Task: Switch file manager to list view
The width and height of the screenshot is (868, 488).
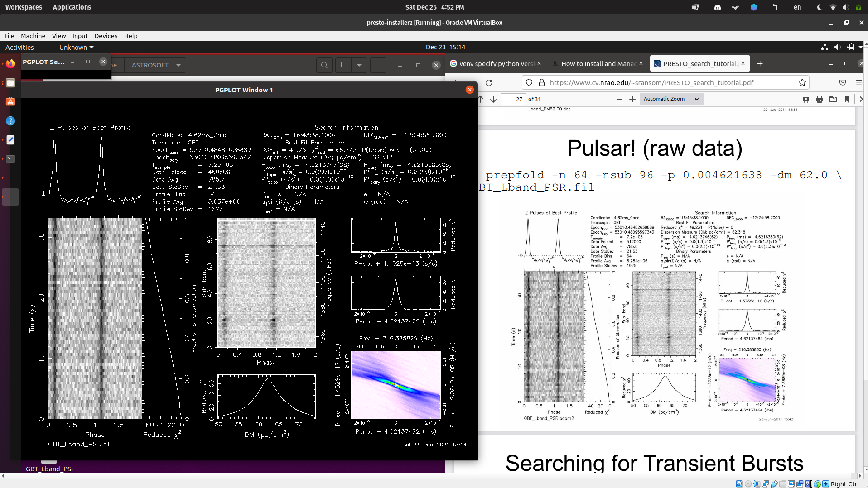Action: pos(343,65)
